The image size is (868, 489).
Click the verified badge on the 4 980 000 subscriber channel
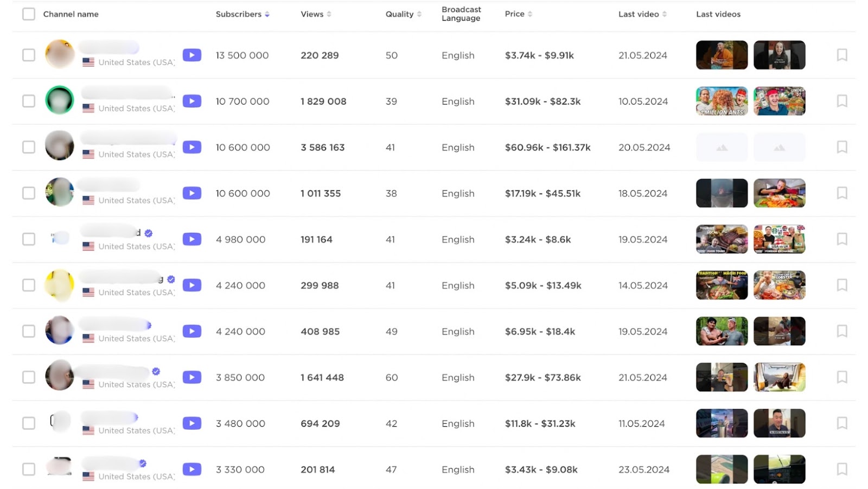[x=148, y=232]
